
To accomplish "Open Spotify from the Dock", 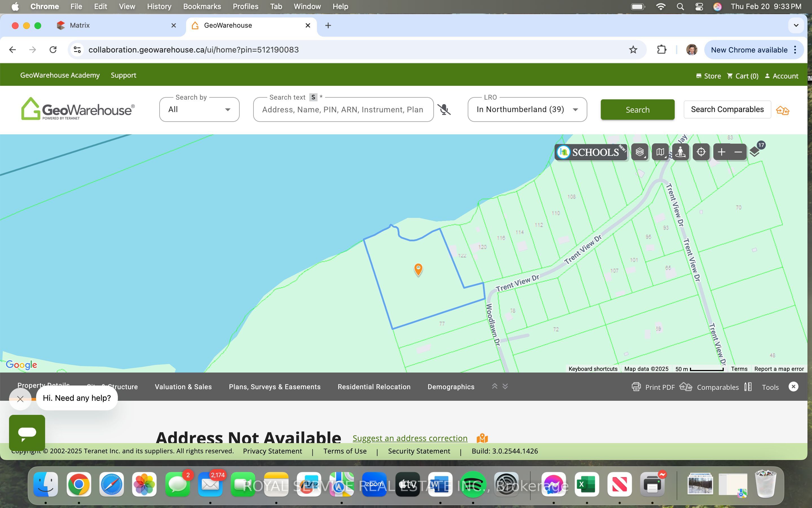I will click(473, 484).
